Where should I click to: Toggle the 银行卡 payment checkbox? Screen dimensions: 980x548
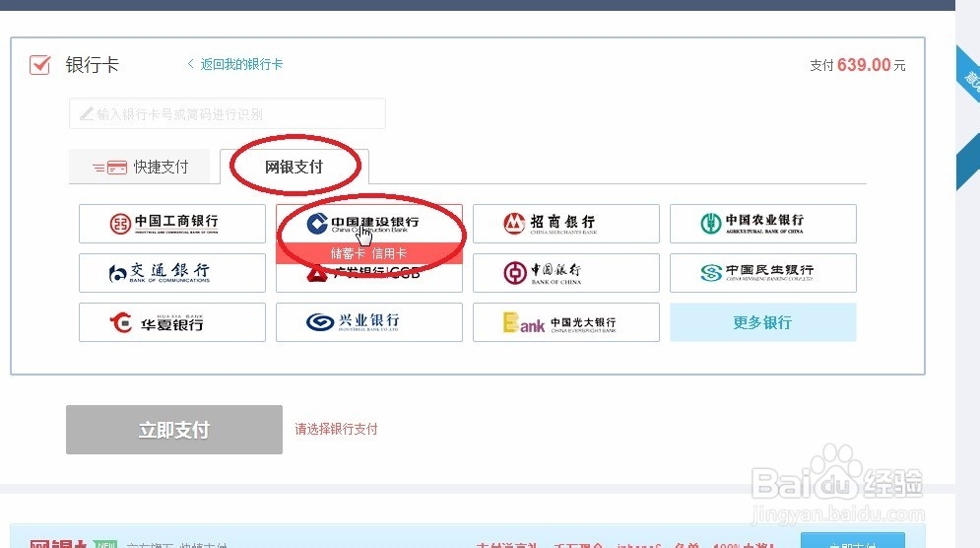coord(40,64)
